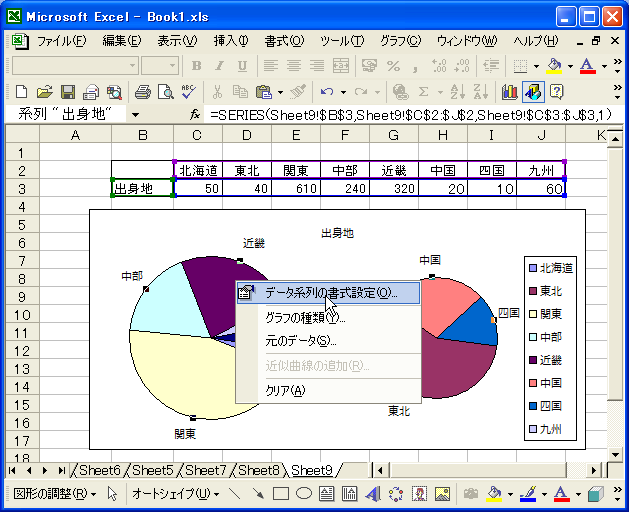The height and width of the screenshot is (512, 629).
Task: Click the Copy icon
Action: [240, 92]
